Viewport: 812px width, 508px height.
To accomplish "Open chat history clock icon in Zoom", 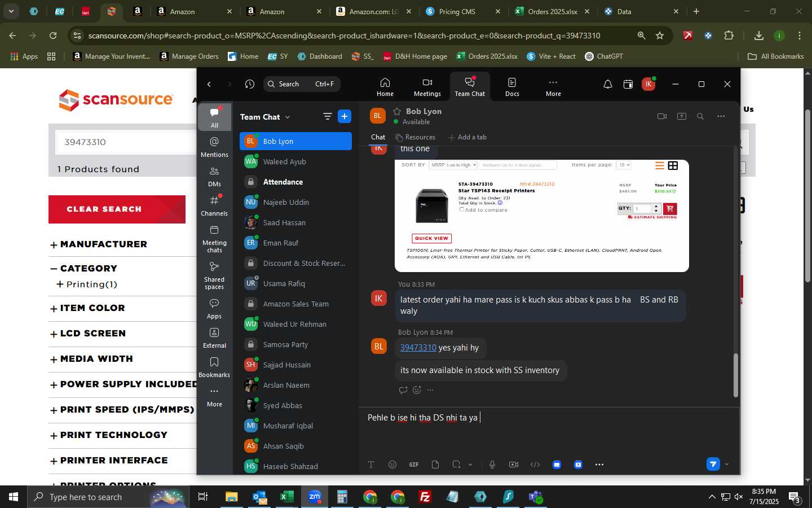I will tap(250, 84).
